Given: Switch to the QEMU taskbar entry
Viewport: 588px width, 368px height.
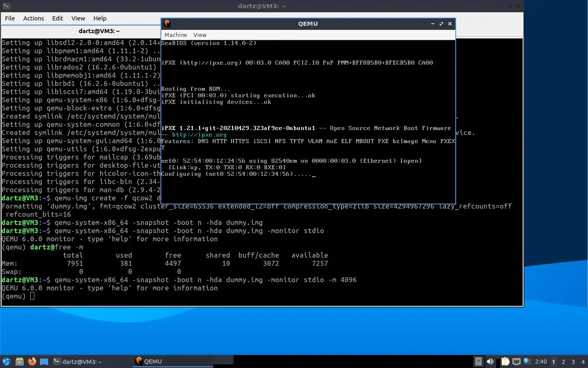Looking at the screenshot, I should pyautogui.click(x=174, y=361).
